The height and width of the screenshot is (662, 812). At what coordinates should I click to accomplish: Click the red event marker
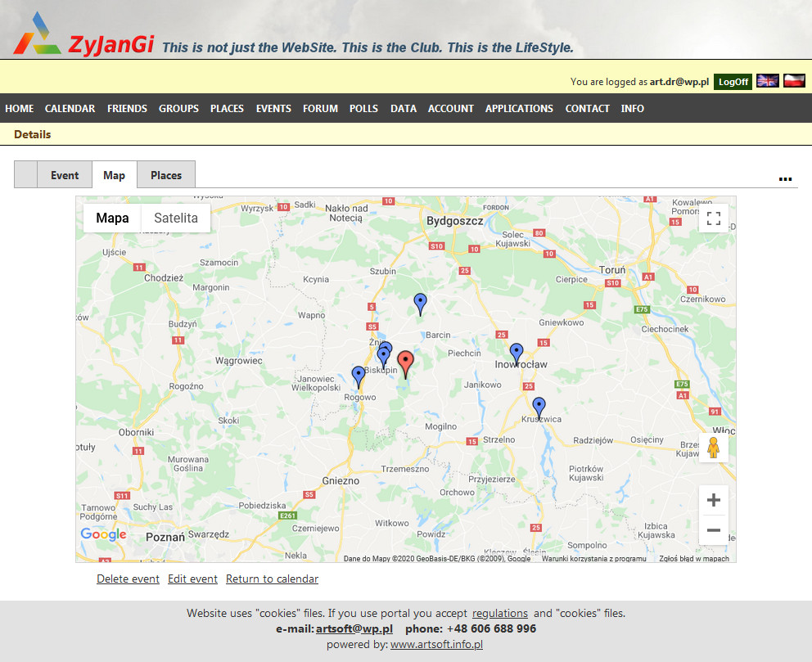(405, 363)
